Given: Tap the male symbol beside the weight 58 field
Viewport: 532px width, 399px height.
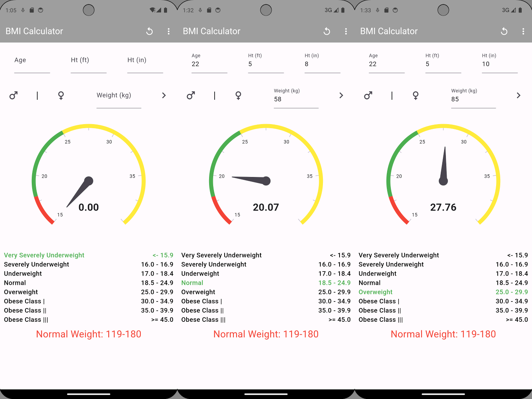Looking at the screenshot, I should (191, 96).
